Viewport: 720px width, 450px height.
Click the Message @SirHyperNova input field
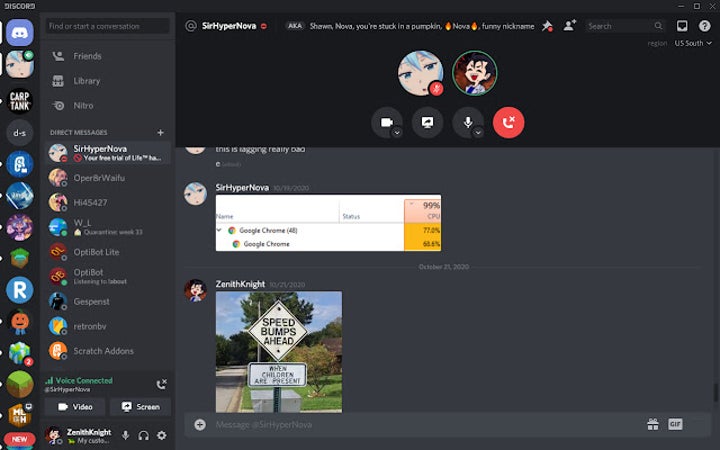coord(420,424)
